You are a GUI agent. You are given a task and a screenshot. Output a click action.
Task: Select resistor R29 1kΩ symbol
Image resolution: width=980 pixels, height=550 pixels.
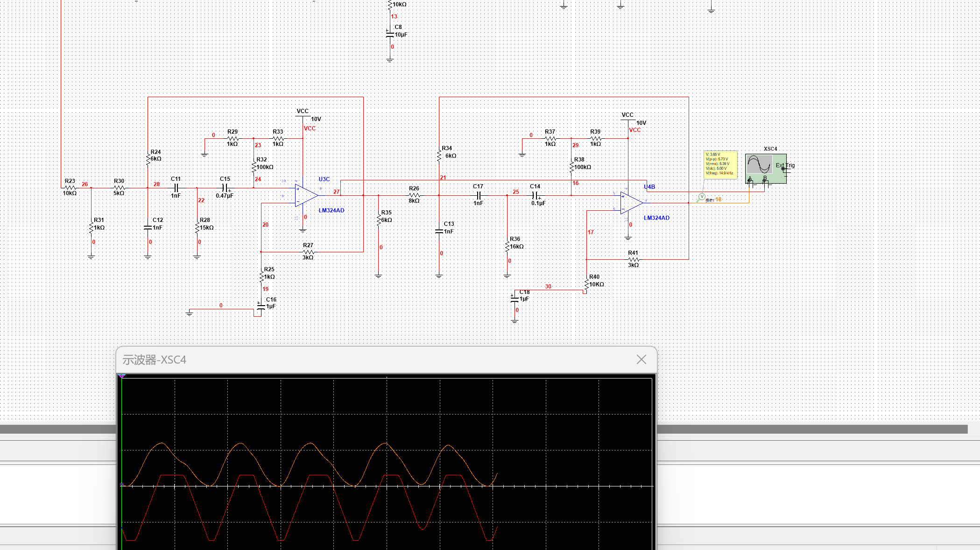pos(233,138)
